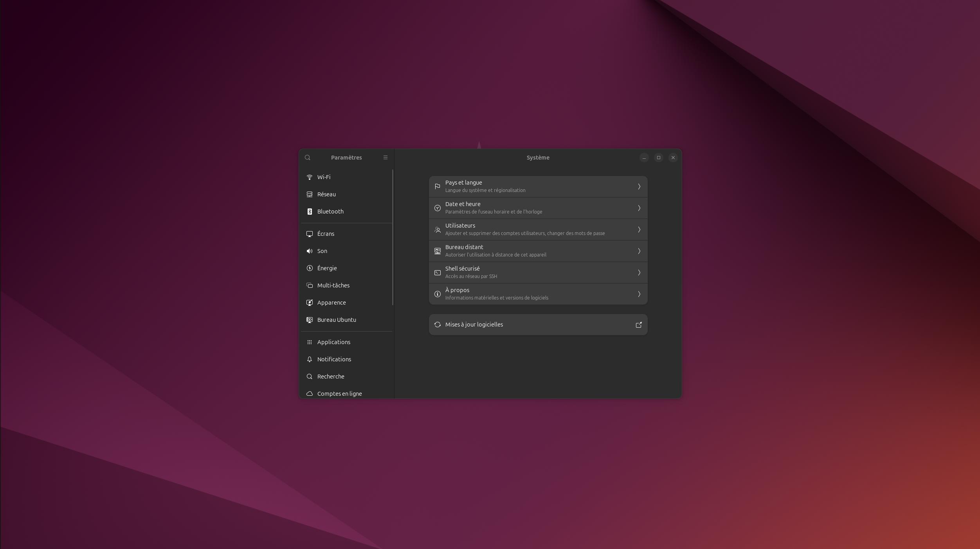The height and width of the screenshot is (549, 980).
Task: Click the Énergie power icon
Action: coord(310,268)
